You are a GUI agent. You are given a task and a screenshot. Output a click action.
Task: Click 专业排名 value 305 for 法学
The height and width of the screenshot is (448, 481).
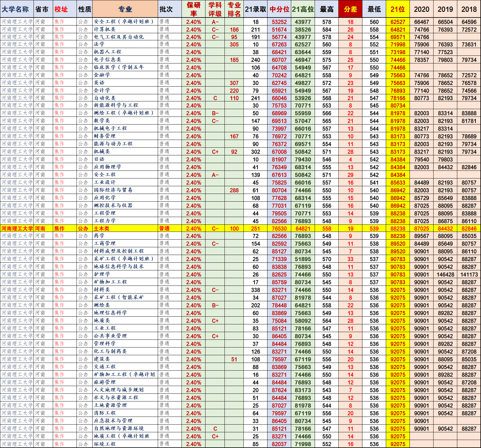pos(234,44)
